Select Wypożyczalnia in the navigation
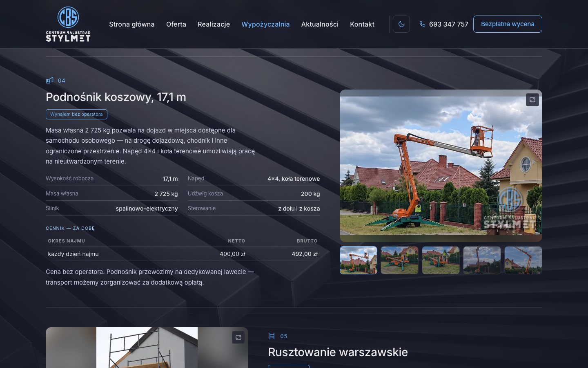The width and height of the screenshot is (588, 368). [265, 24]
